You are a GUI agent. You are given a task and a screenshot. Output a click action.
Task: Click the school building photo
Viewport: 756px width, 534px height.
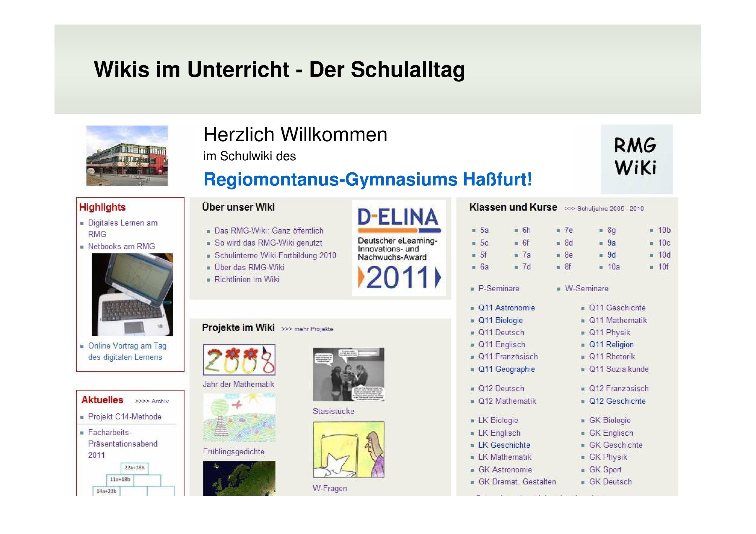pos(127,156)
